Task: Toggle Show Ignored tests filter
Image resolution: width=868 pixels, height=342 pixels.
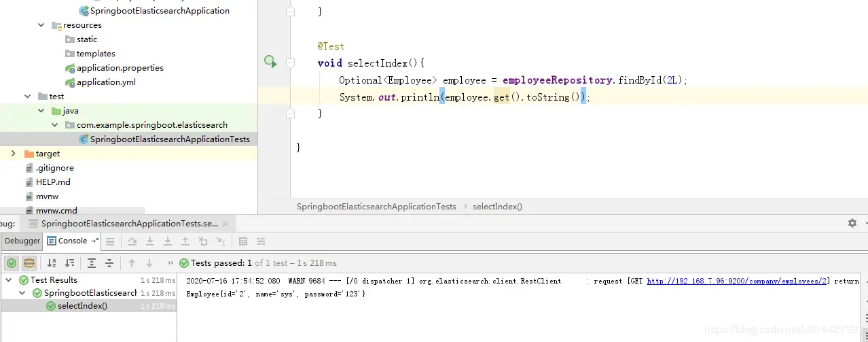Action: pyautogui.click(x=29, y=263)
